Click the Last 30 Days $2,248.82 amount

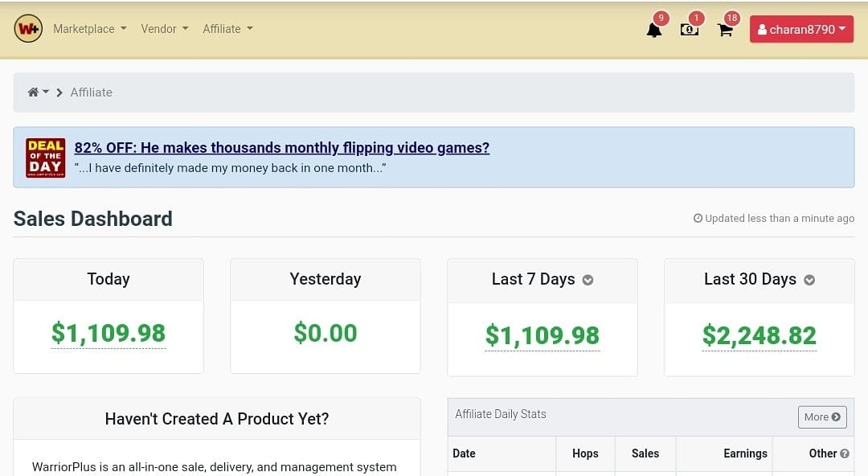pos(759,335)
